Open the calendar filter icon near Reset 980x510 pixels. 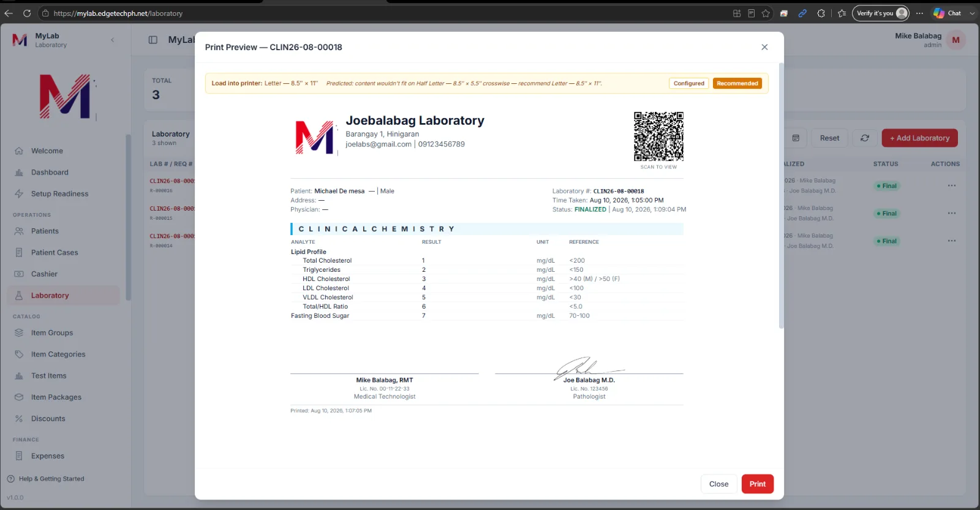[x=796, y=138]
